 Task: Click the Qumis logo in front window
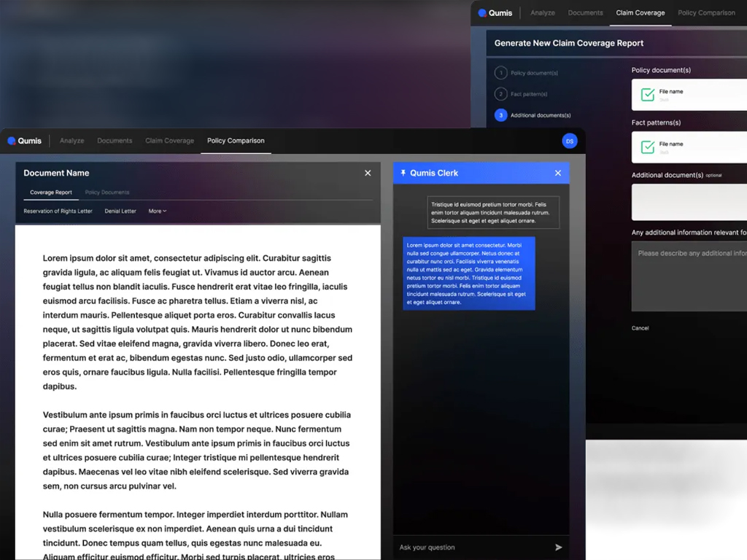(25, 141)
